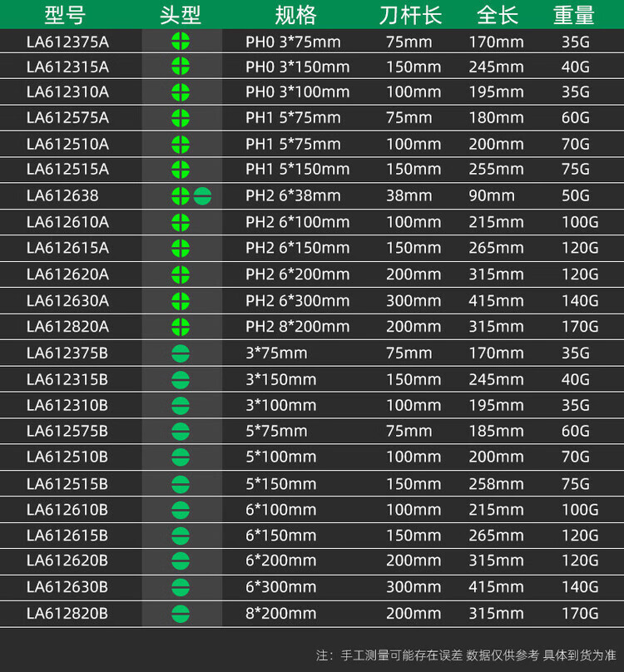Click the 型号 column header
Screen dimensions: 624x672
click(67, 14)
